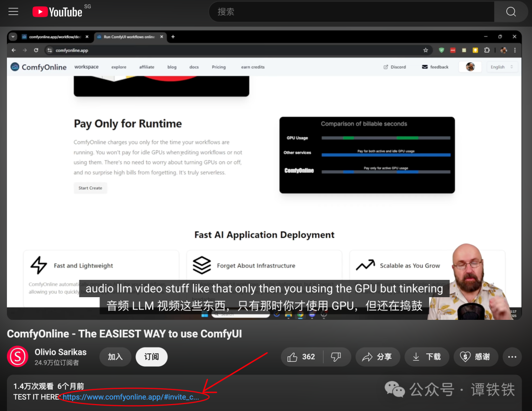Open the 分享 share button
Image resolution: width=532 pixels, height=411 pixels.
(x=377, y=357)
